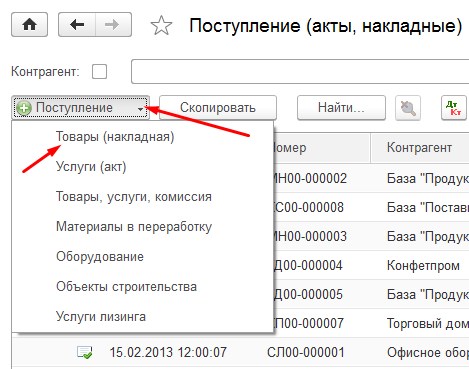This screenshot has width=469, height=369.
Task: Choose Товары (накладная) from the menu
Action: 115,137
